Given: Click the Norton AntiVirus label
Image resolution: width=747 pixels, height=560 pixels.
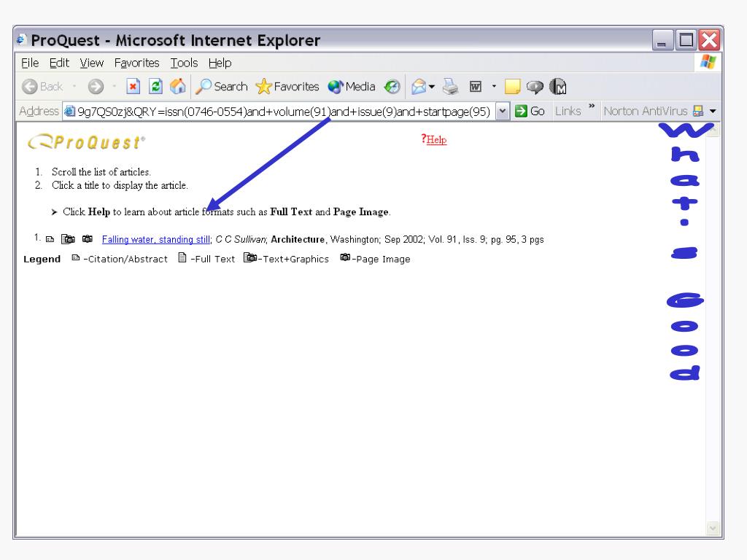Looking at the screenshot, I should pos(645,111).
